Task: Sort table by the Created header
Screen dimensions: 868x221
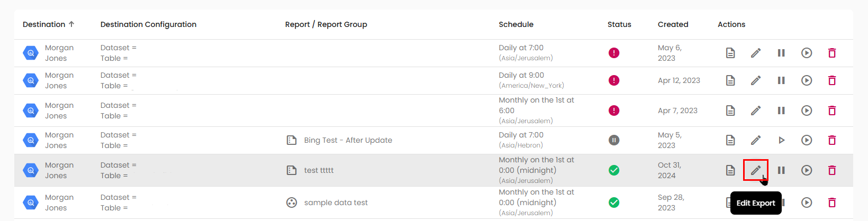Action: [673, 24]
